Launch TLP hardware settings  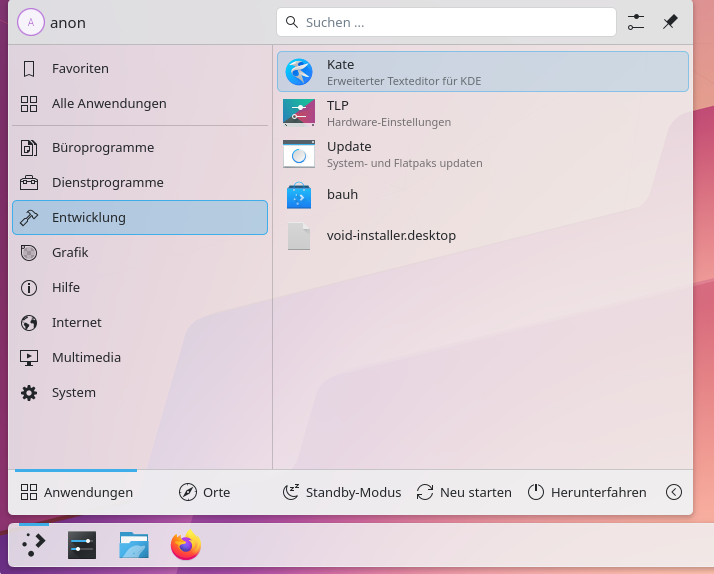tap(482, 113)
